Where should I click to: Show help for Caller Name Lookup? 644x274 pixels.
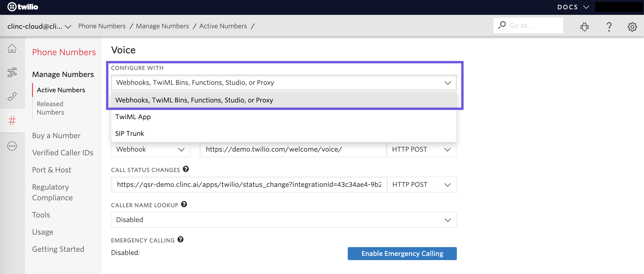click(x=184, y=204)
